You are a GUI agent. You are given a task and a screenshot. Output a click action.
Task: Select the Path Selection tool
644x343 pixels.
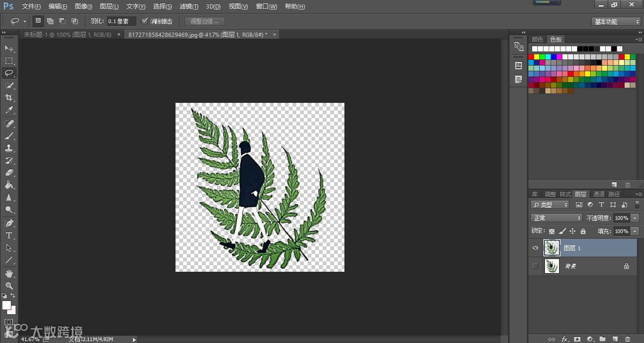coord(9,247)
